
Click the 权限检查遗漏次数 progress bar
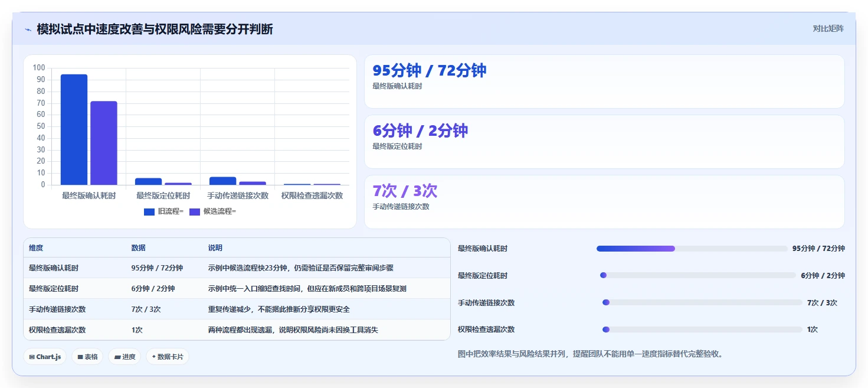click(702, 330)
